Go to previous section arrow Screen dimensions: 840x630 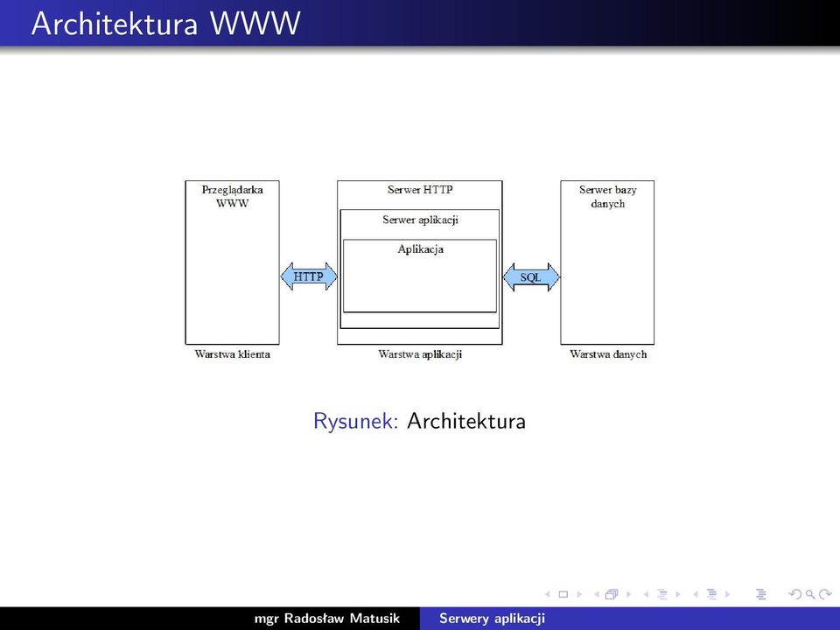click(695, 594)
